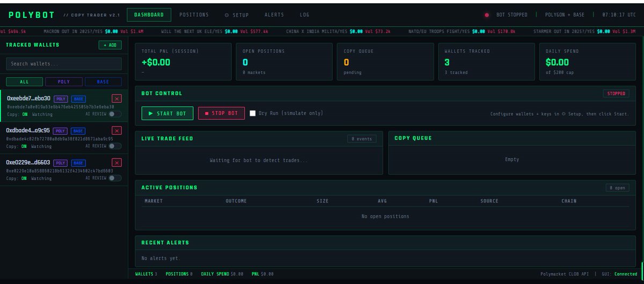Image resolution: width=644 pixels, height=284 pixels.
Task: Click the POLYGON + BASE network label
Action: point(565,15)
